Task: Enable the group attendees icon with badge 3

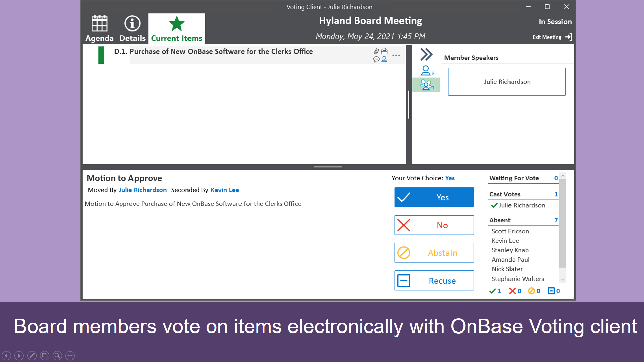Action: coord(426,70)
